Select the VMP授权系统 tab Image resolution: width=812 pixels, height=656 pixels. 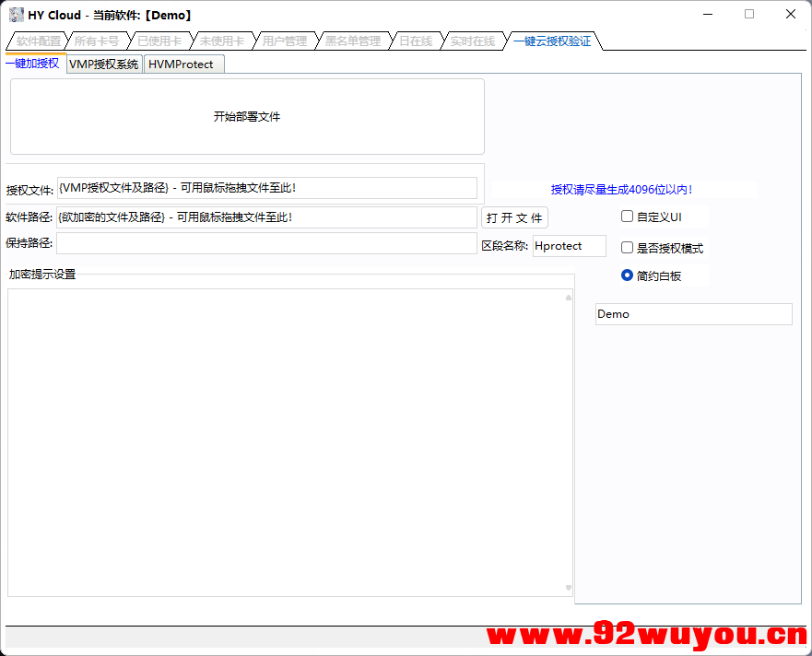point(103,64)
